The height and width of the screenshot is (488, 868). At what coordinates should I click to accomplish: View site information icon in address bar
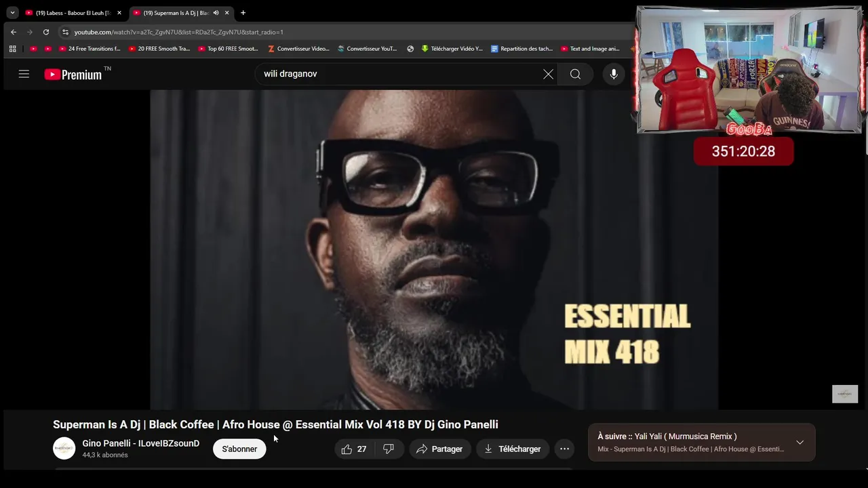(x=65, y=32)
